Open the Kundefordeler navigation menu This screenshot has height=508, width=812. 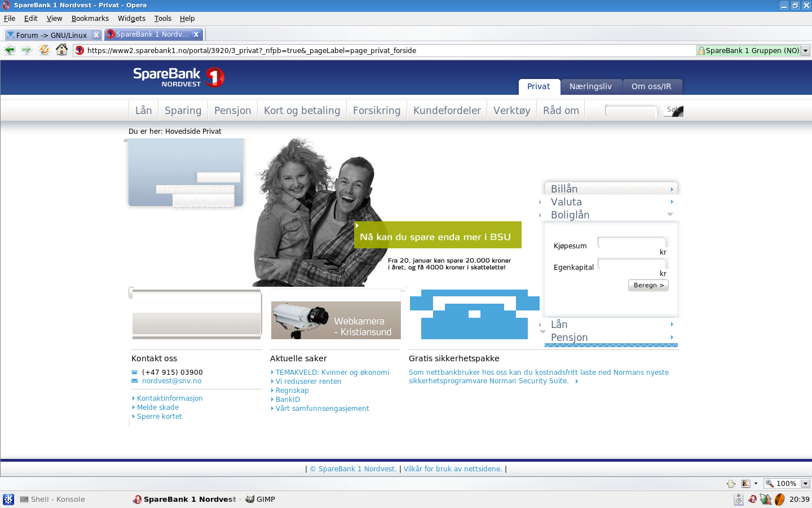[x=447, y=111]
